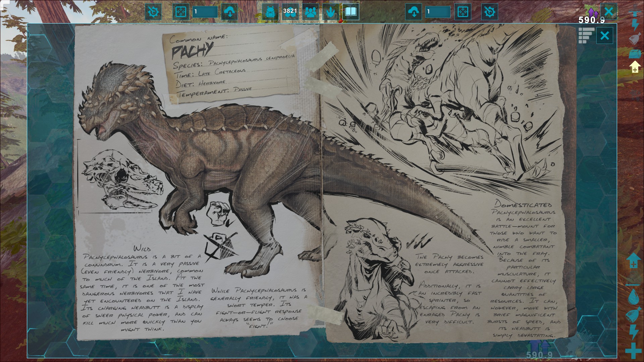Click the left inward-arrows stack icon
This screenshot has height=362, width=644.
[x=181, y=12]
